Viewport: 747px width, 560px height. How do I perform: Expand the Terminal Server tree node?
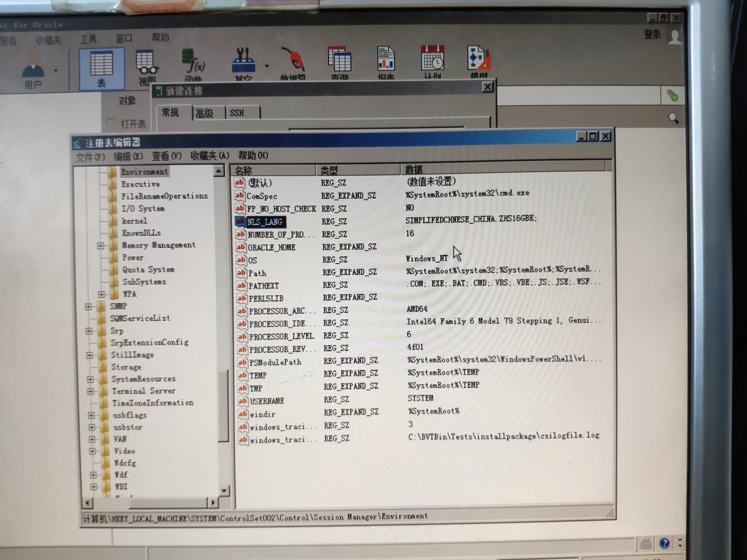pyautogui.click(x=91, y=391)
